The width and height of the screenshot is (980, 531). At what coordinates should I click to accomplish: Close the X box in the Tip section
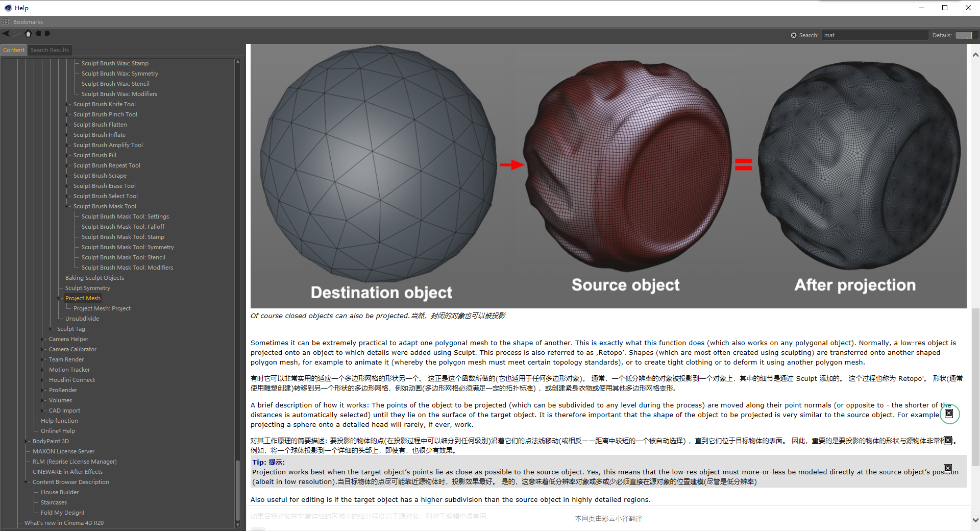pyautogui.click(x=948, y=468)
